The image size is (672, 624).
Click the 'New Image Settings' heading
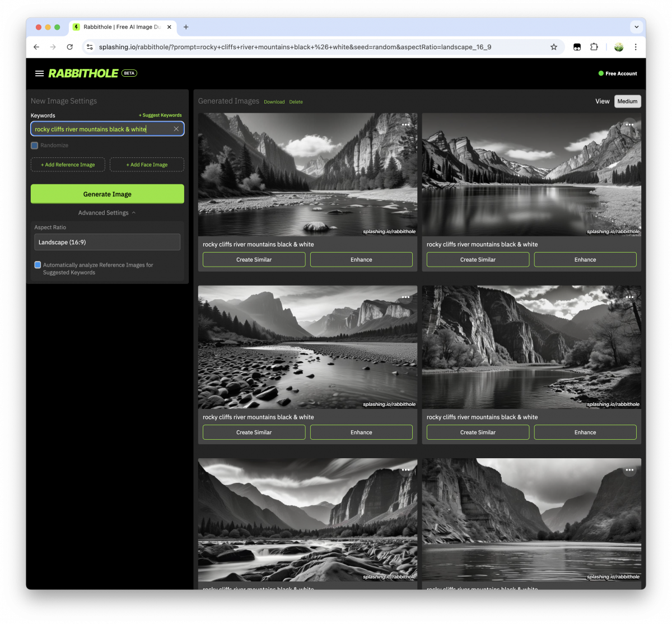(x=64, y=101)
